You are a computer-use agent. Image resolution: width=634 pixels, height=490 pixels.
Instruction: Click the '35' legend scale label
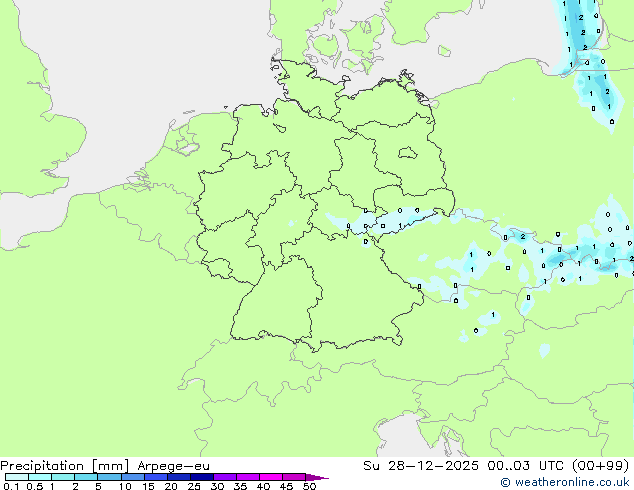click(x=240, y=486)
